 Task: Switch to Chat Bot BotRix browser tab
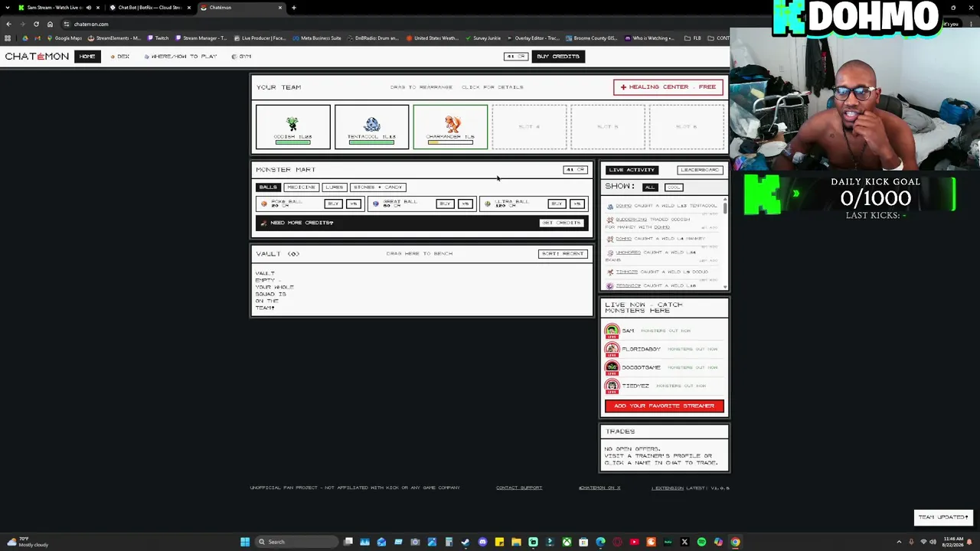point(149,8)
